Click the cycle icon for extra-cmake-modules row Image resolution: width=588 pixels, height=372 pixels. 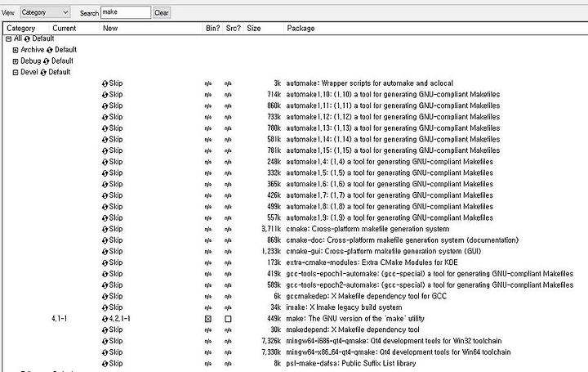click(105, 263)
